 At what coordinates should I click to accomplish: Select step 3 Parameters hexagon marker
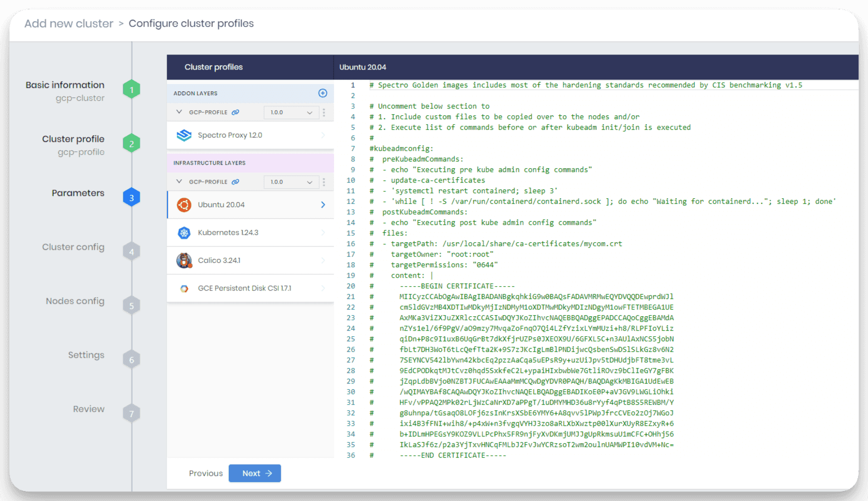pos(131,198)
